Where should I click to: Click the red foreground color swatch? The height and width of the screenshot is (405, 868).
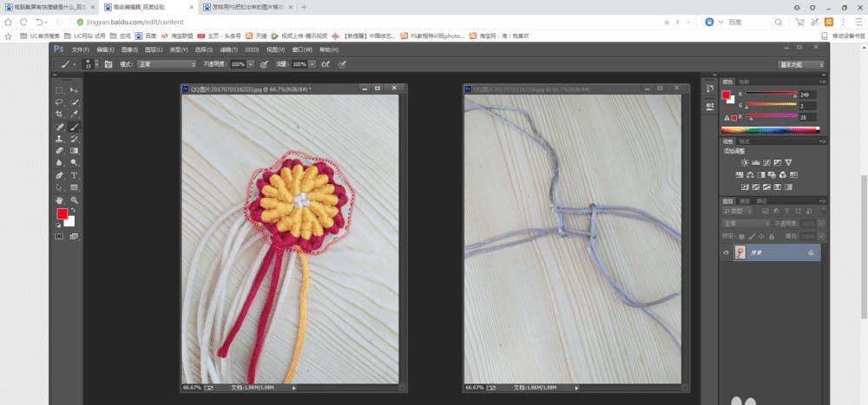point(62,213)
